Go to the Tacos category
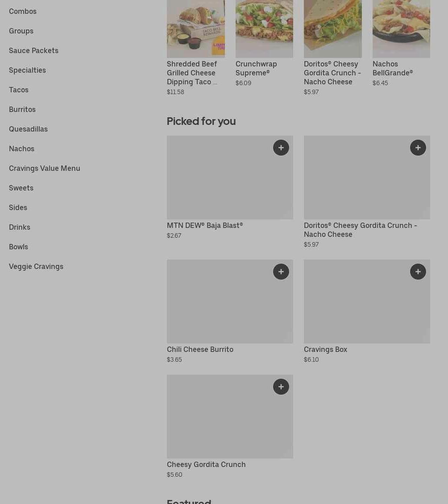This screenshot has height=504, width=448. 19,90
